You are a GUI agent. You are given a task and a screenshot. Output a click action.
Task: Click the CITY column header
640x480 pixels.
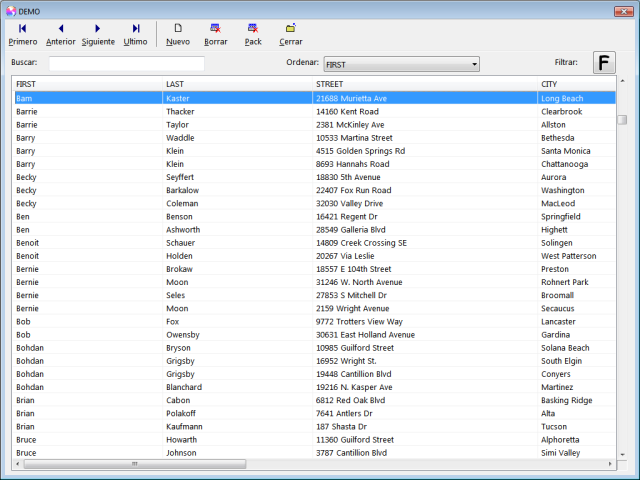click(575, 84)
